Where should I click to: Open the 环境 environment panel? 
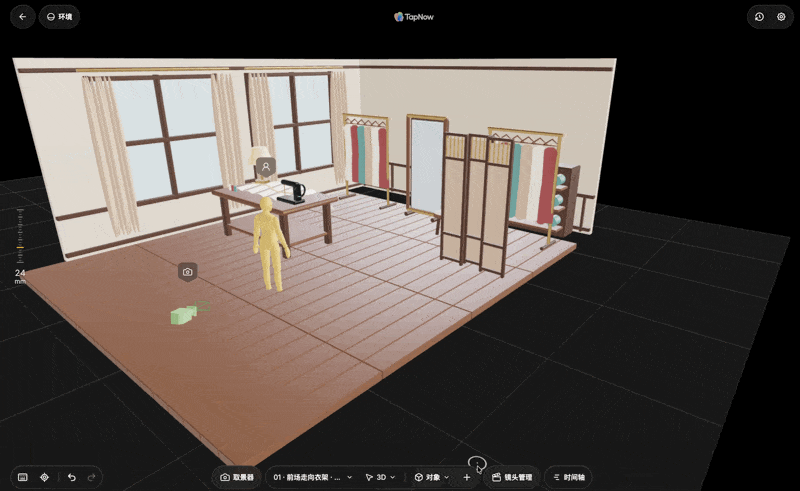60,17
